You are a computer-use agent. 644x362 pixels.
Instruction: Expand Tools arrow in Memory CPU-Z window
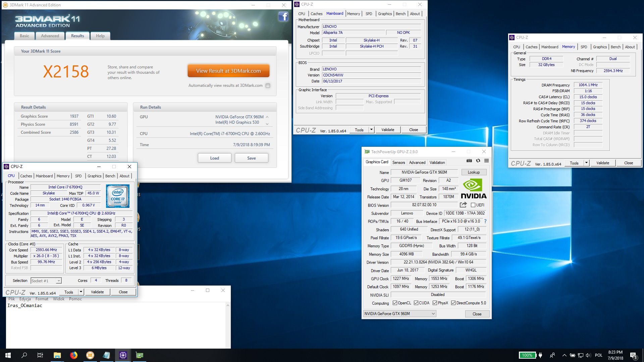(x=586, y=163)
